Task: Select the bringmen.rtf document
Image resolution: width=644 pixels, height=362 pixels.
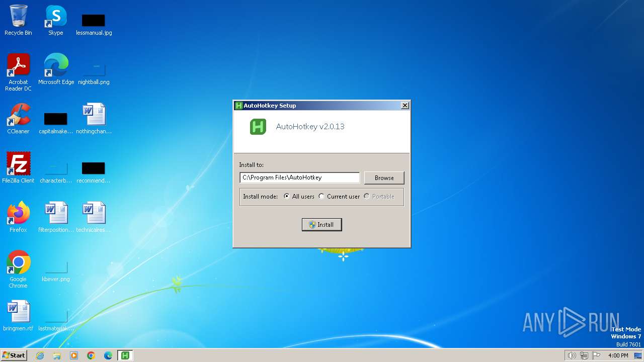Action: pyautogui.click(x=18, y=316)
